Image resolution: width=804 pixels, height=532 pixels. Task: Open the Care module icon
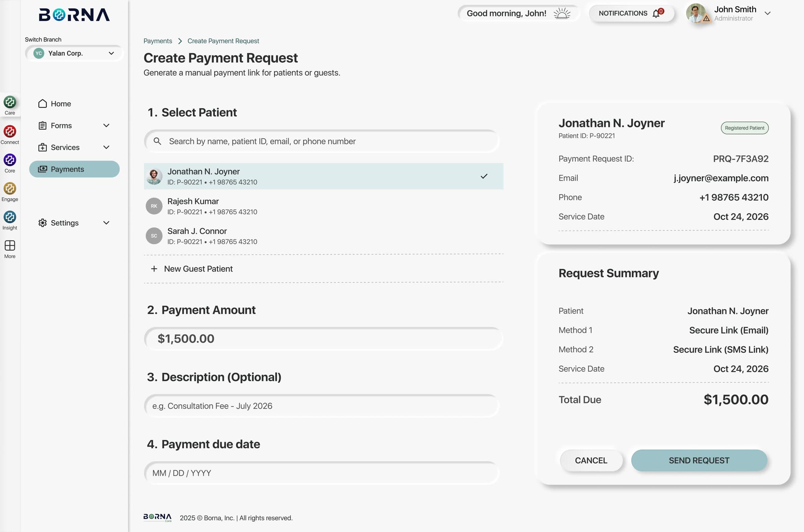(10, 102)
